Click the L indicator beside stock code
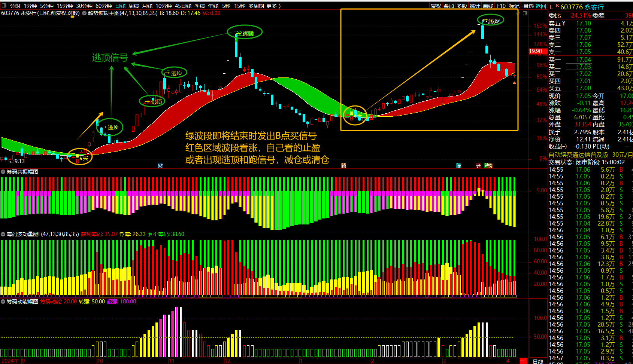 (x=551, y=7)
